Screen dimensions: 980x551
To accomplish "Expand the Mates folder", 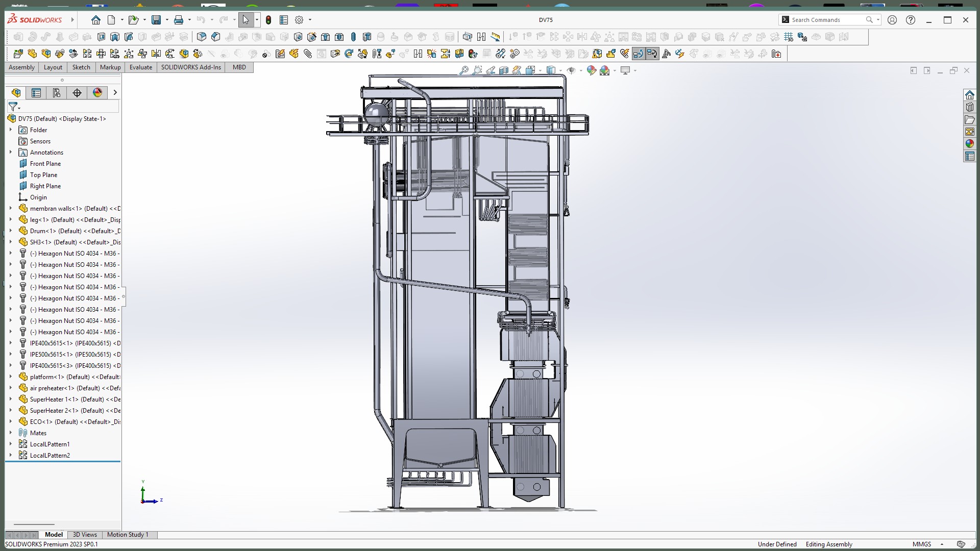I will pyautogui.click(x=11, y=433).
